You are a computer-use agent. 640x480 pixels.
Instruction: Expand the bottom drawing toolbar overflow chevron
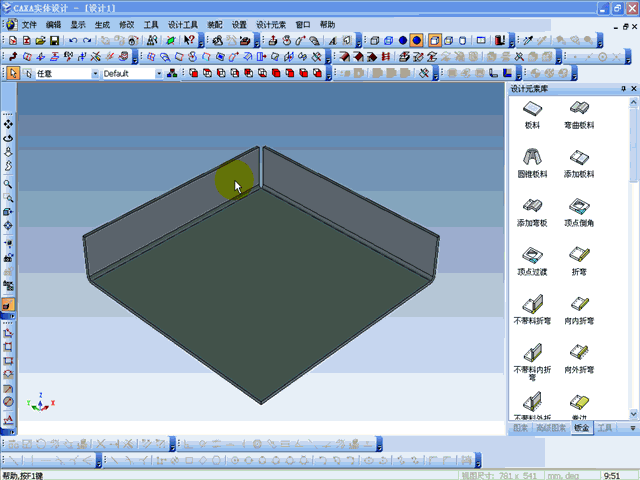(478, 460)
